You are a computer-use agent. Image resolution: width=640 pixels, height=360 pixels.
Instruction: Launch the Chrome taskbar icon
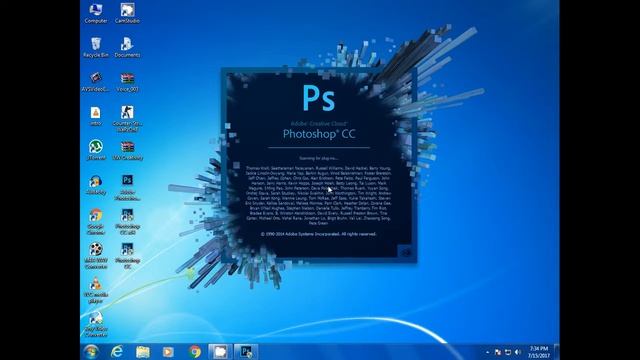click(195, 352)
